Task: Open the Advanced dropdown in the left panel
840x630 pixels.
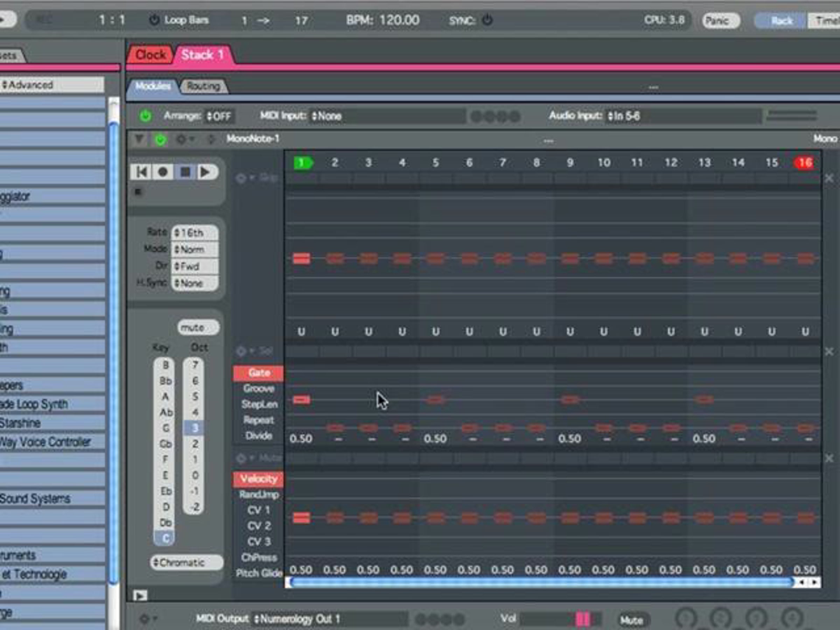Action: 52,85
